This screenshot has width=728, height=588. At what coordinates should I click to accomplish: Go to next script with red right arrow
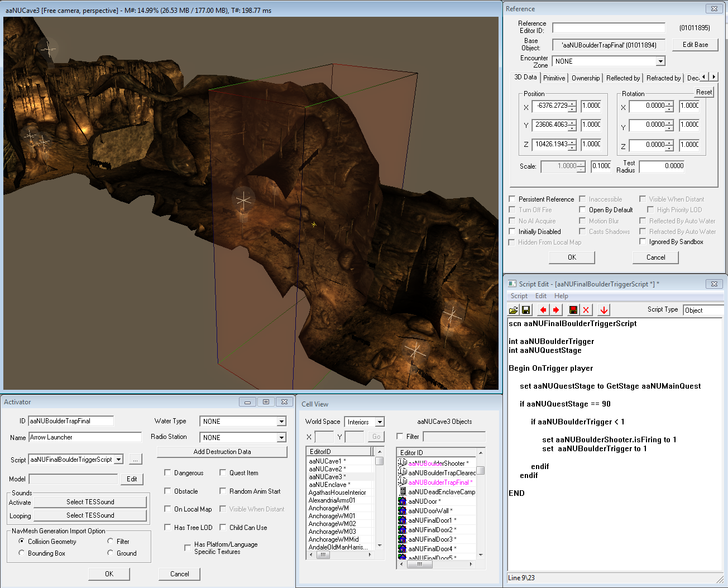(556, 310)
